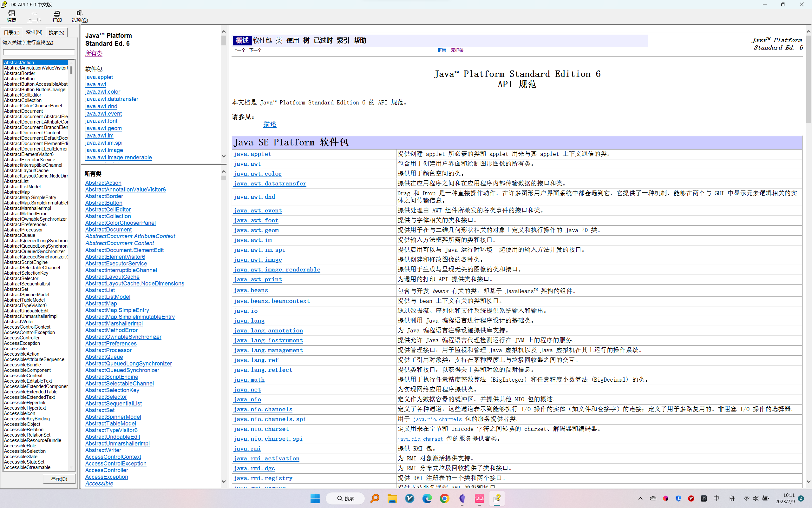Open java.nio.channels.spi package link
This screenshot has width=812, height=508.
coord(270,419)
